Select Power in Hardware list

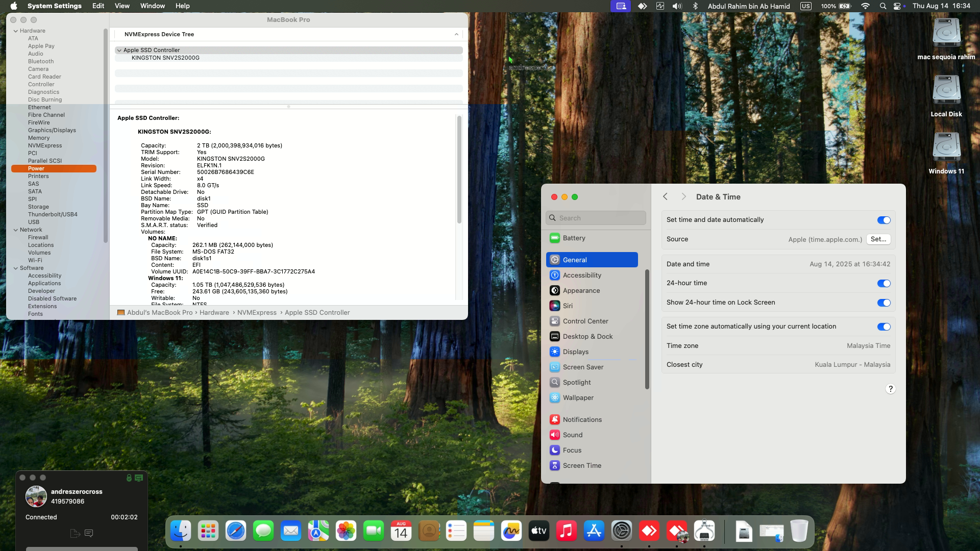point(54,169)
